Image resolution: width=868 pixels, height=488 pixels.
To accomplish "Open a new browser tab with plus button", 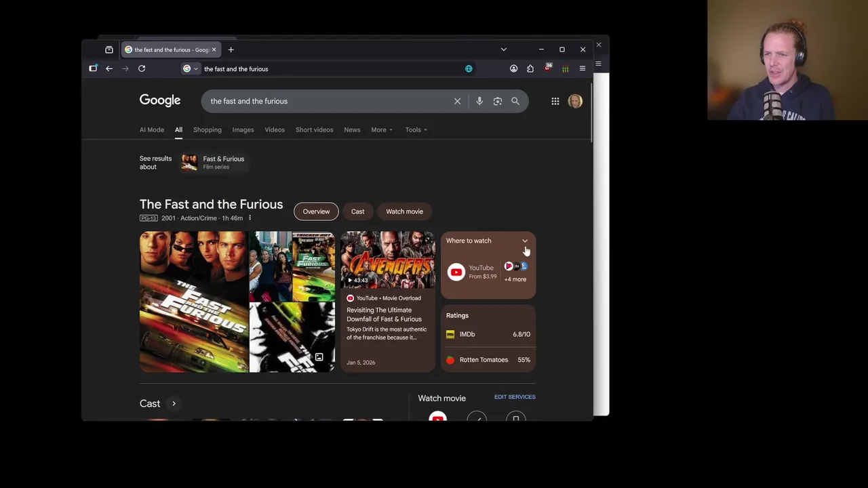I will click(x=231, y=49).
